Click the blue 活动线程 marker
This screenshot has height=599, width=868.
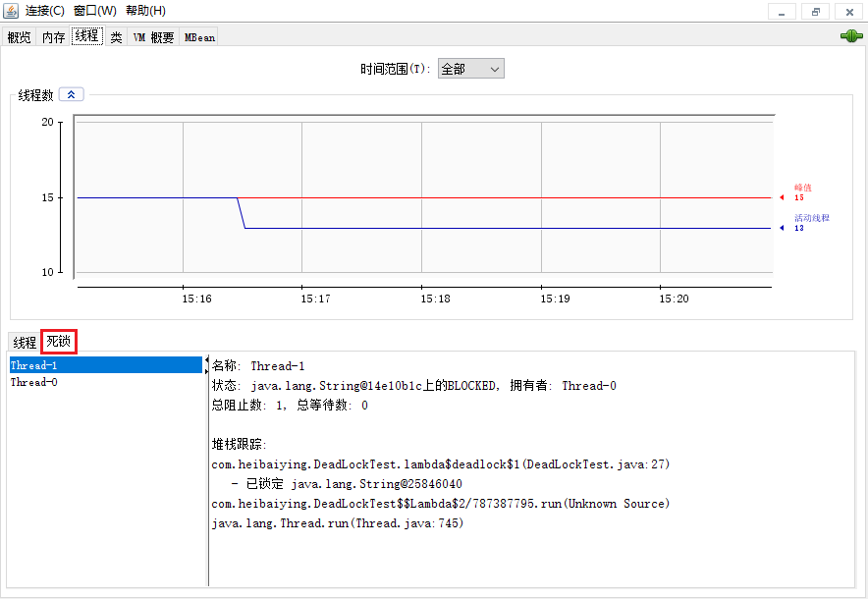(782, 228)
